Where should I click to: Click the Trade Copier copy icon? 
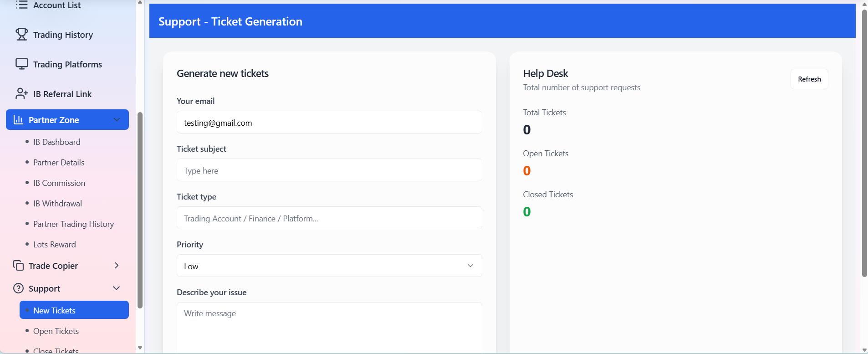[18, 266]
